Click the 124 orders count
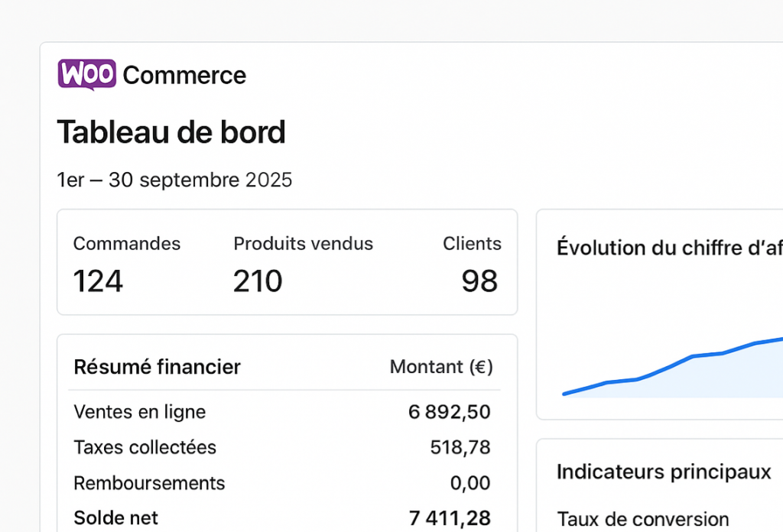The height and width of the screenshot is (532, 783). (98, 281)
